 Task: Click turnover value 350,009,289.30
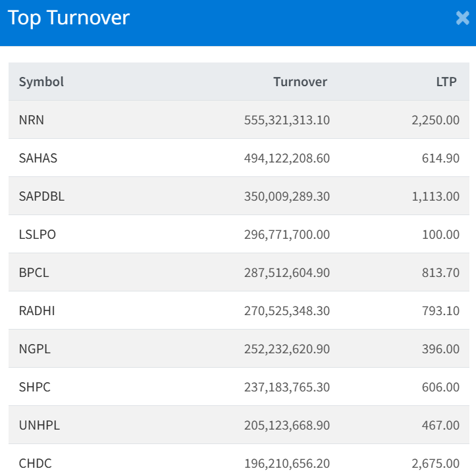click(287, 197)
